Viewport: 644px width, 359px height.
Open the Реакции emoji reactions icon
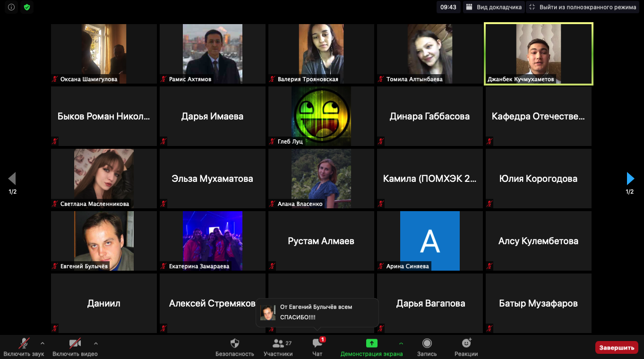466,343
